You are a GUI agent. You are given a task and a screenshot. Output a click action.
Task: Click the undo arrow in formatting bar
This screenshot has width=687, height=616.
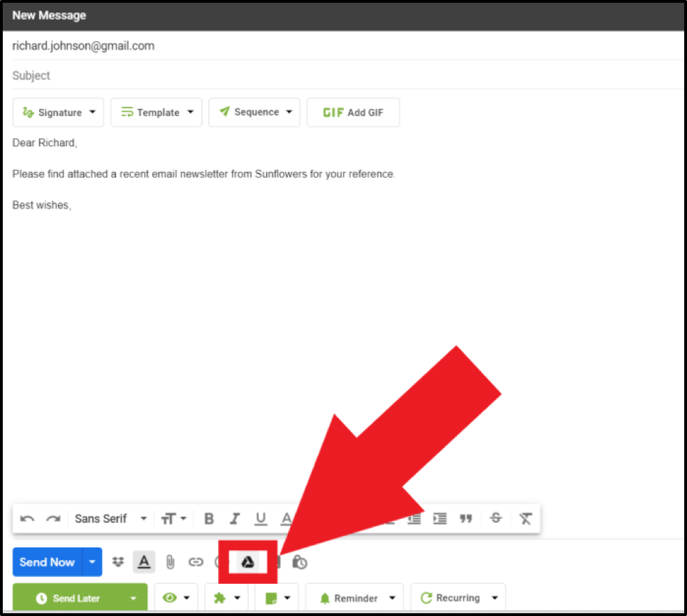(x=27, y=519)
